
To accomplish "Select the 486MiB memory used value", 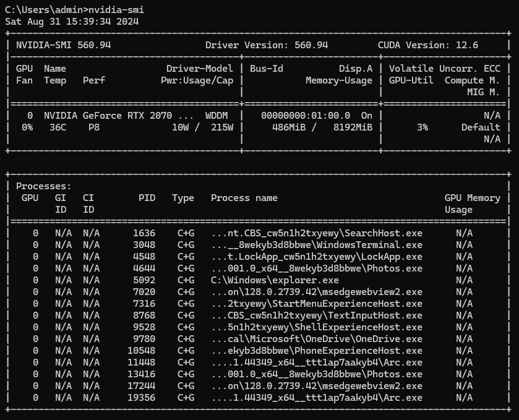I will point(289,127).
